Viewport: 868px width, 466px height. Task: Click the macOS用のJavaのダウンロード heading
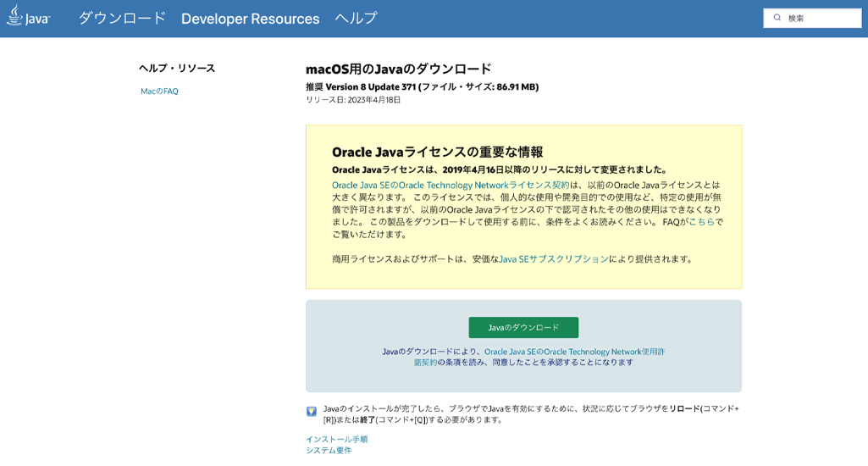coord(399,69)
